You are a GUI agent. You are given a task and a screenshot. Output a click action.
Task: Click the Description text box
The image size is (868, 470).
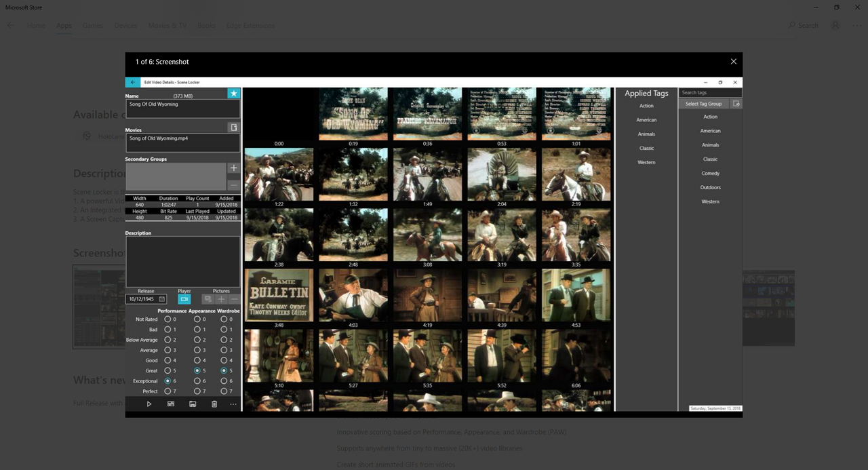point(182,262)
